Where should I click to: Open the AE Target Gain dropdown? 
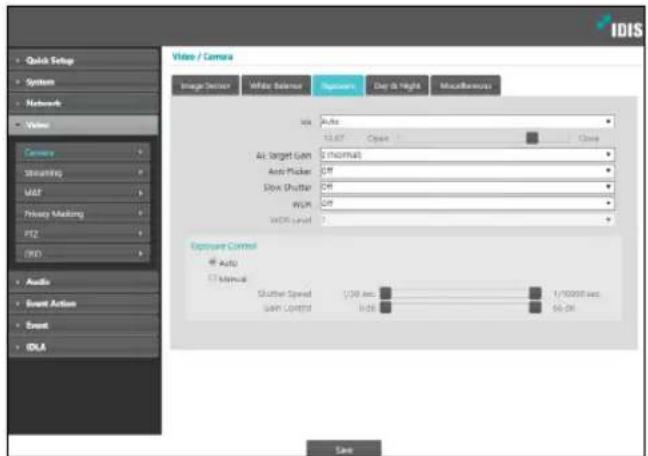pyautogui.click(x=467, y=155)
